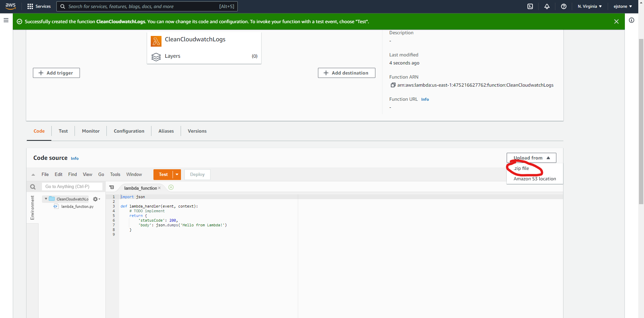Open the N. Virginia region selector

coord(590,6)
